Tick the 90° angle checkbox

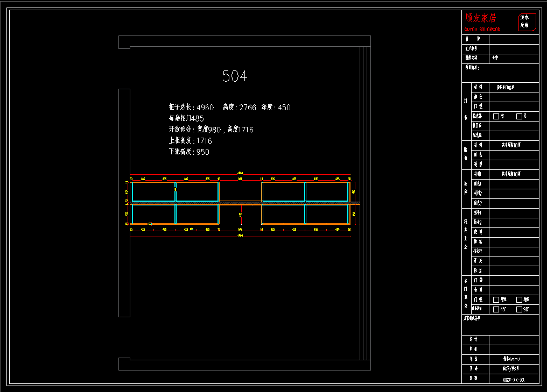[x=519, y=309]
